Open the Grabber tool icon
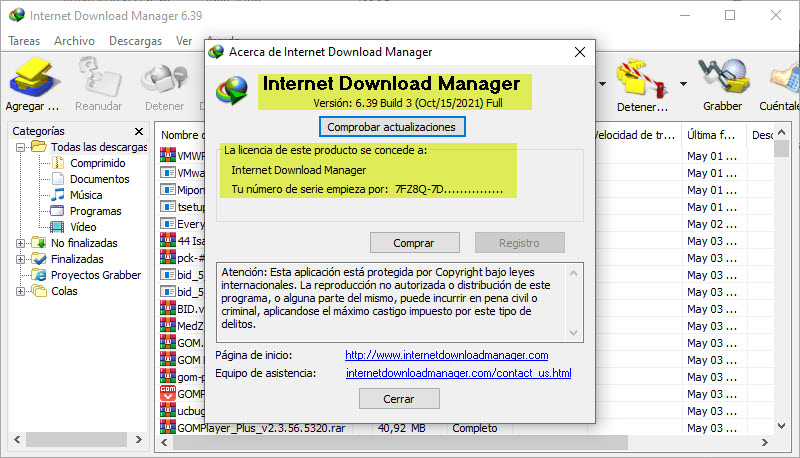The height and width of the screenshot is (458, 800). (722, 77)
